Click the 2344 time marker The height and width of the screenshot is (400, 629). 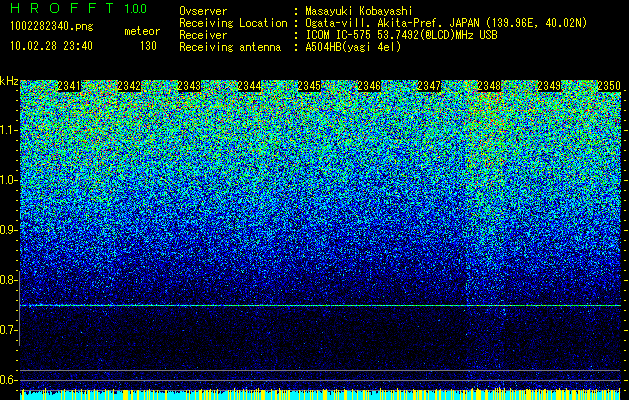[x=249, y=86]
